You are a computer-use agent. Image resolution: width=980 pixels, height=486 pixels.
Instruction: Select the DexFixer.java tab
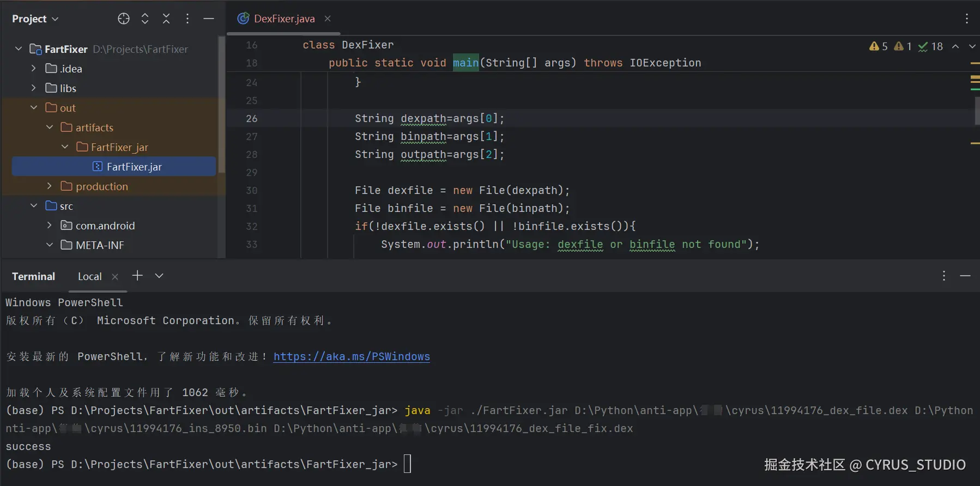(x=284, y=19)
